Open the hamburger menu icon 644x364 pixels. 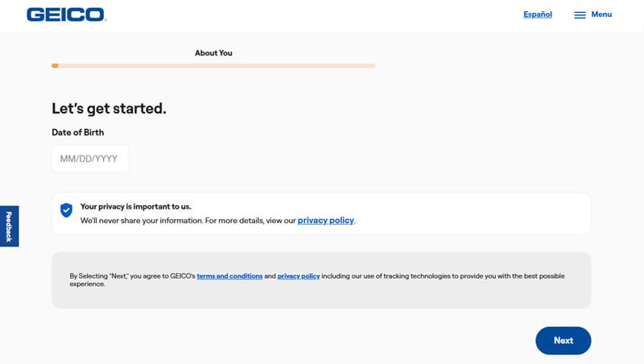click(x=580, y=14)
